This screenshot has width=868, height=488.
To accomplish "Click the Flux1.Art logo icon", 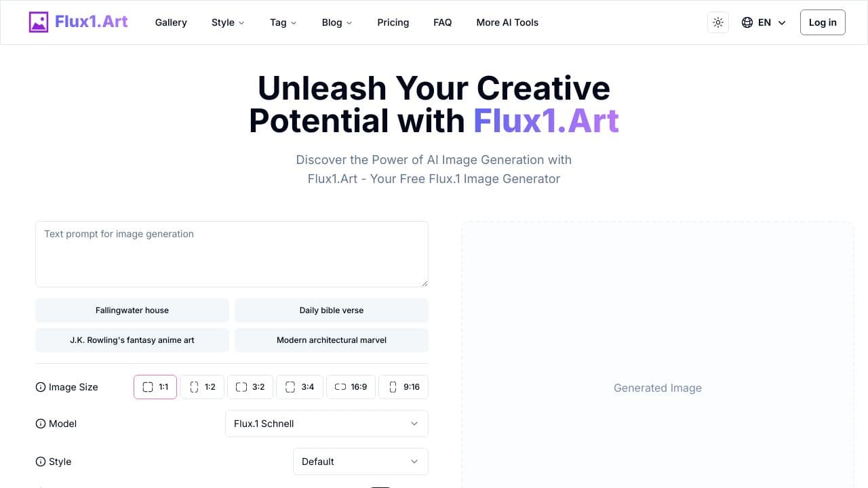I will 39,22.
